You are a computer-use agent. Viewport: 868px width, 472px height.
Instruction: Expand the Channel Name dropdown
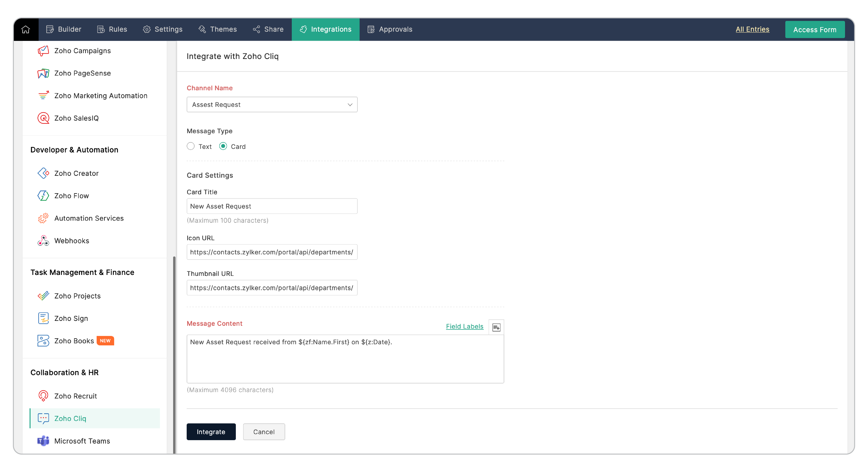click(x=272, y=105)
